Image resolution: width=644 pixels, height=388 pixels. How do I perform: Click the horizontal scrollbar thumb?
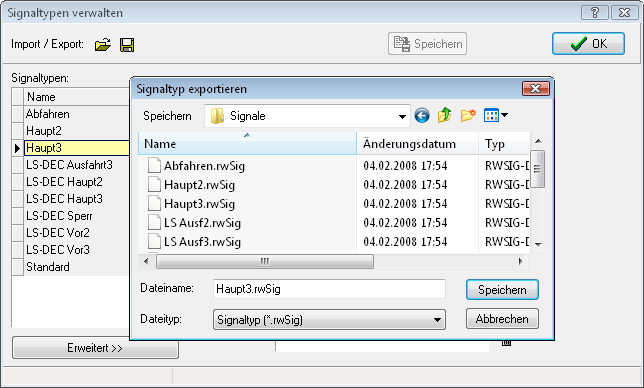click(265, 261)
